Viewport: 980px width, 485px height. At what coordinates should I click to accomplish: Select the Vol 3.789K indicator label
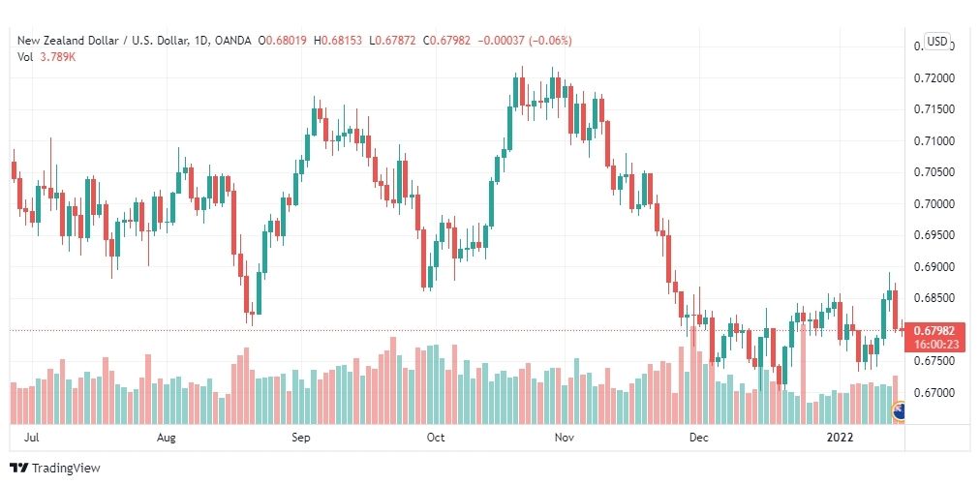46,57
